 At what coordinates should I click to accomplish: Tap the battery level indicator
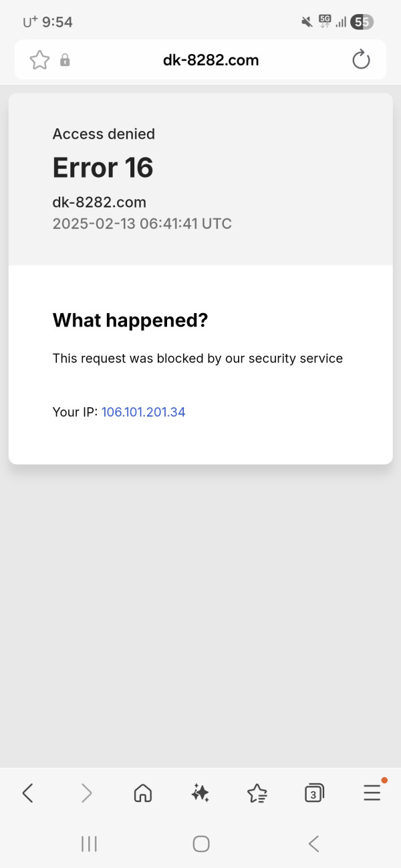362,22
